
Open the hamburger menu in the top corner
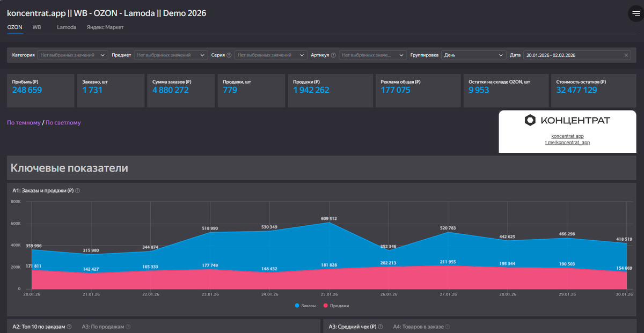pos(636,14)
